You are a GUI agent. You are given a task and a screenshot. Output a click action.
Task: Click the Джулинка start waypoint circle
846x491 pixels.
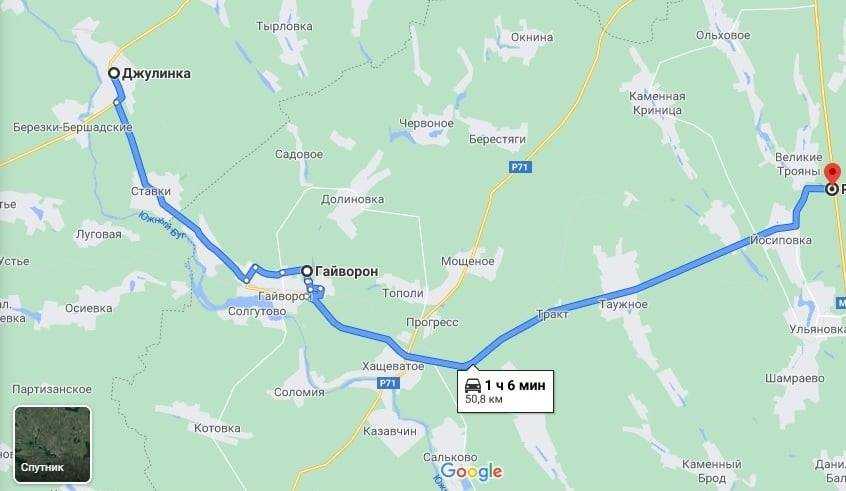pyautogui.click(x=114, y=73)
